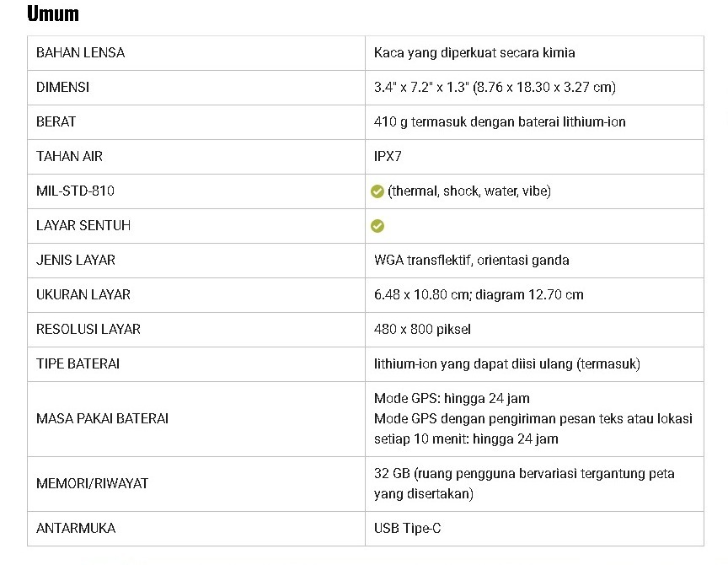728x565 pixels.
Task: Click the LAYAR SENTUH label
Action: (83, 225)
